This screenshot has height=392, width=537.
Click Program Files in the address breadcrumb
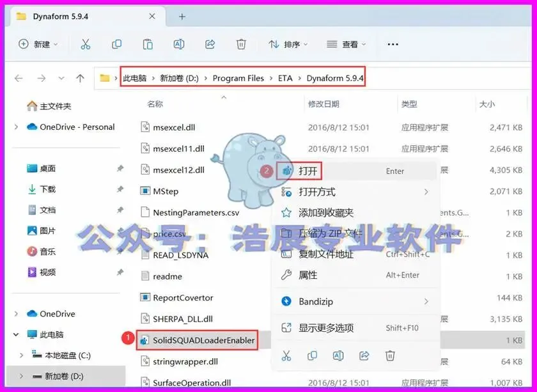point(238,79)
